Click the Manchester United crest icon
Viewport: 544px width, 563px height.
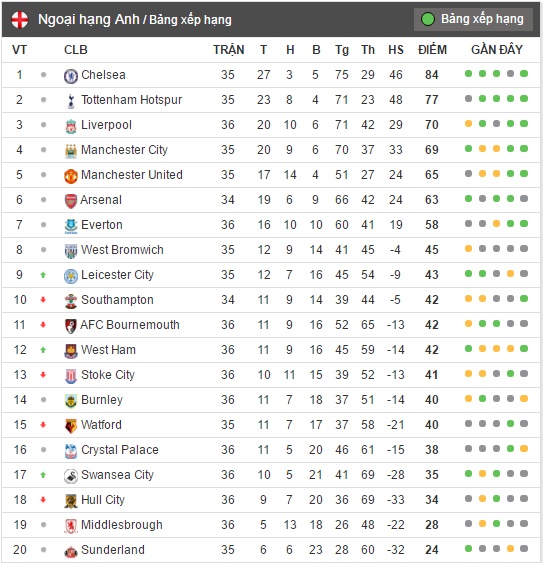(x=71, y=176)
